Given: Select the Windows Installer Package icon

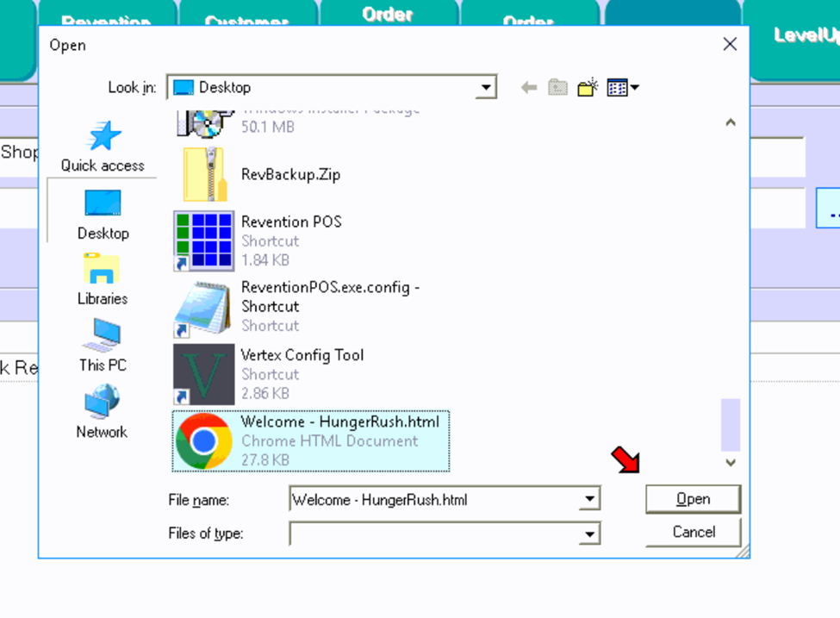Looking at the screenshot, I should point(205,124).
